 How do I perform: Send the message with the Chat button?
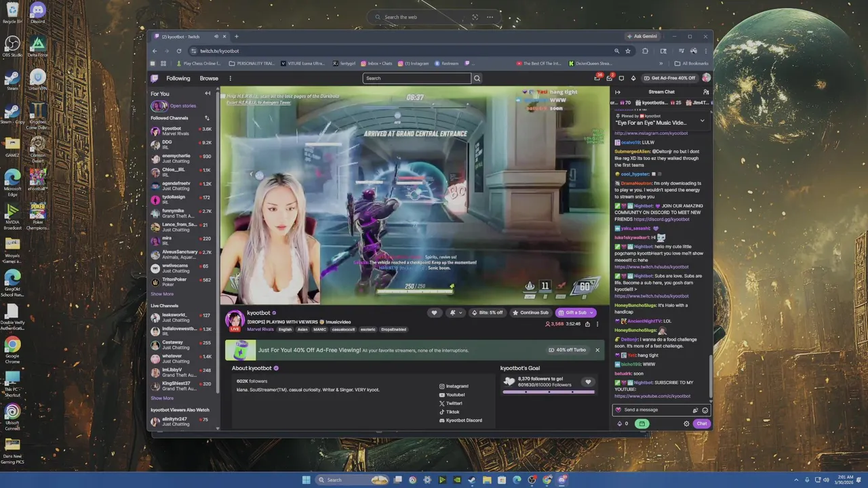[x=702, y=424]
